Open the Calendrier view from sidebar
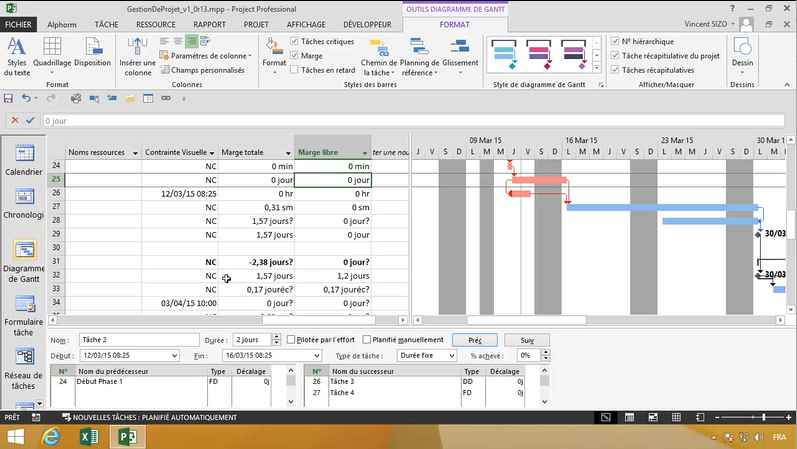Image resolution: width=797 pixels, height=449 pixels. click(23, 160)
